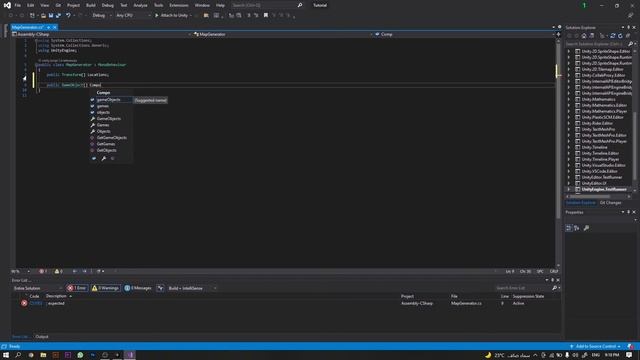Click the Error List search magnifier icon
The height and width of the screenshot is (360, 640).
click(x=554, y=288)
